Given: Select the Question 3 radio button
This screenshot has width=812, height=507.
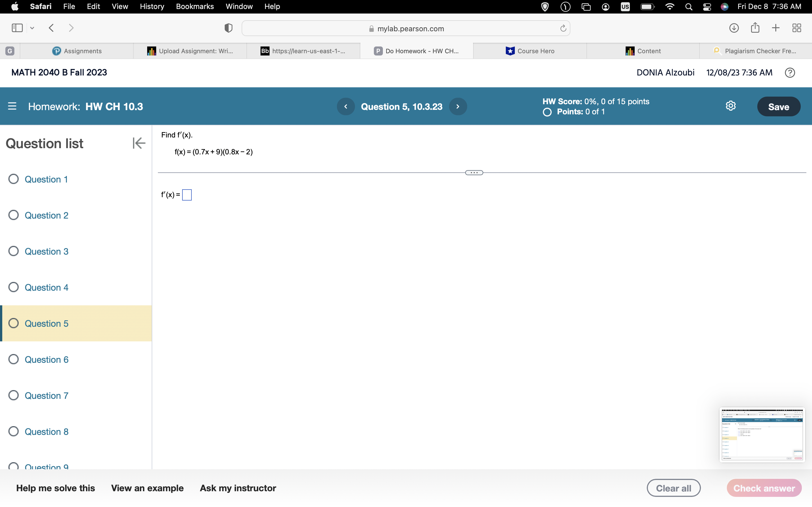Looking at the screenshot, I should pos(14,251).
